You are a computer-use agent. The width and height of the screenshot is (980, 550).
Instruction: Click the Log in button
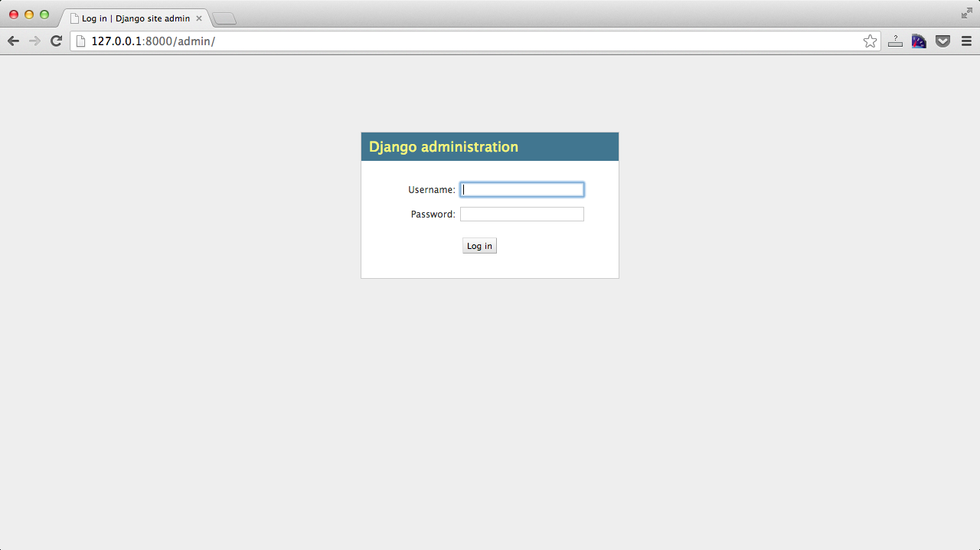[479, 246]
